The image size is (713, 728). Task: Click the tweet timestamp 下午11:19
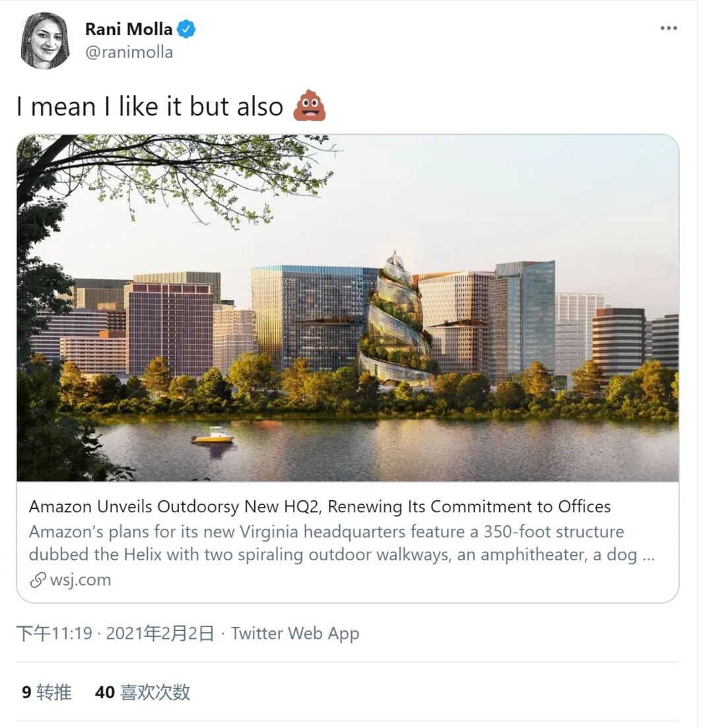point(54,633)
